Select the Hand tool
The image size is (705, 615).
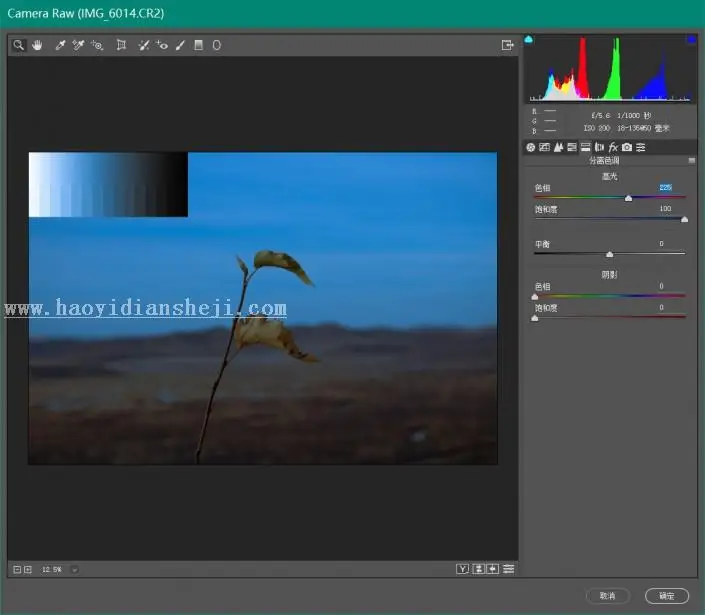pos(37,45)
